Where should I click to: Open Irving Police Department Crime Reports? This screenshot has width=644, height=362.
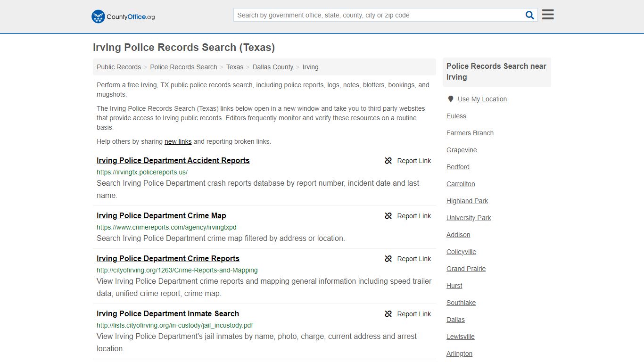(168, 258)
